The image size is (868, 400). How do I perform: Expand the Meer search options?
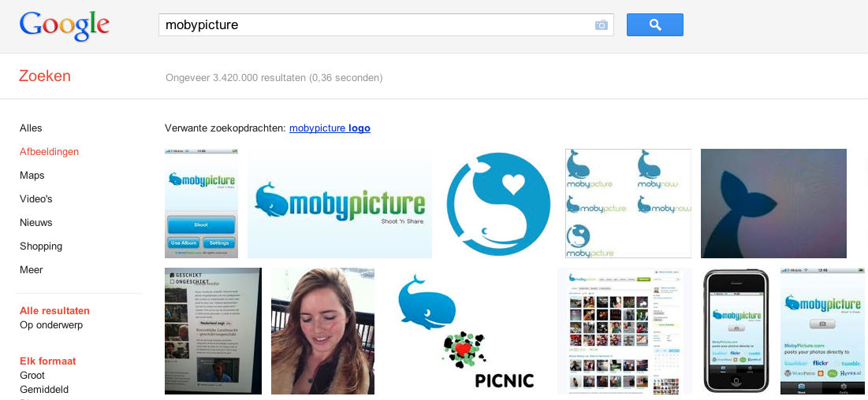click(32, 270)
